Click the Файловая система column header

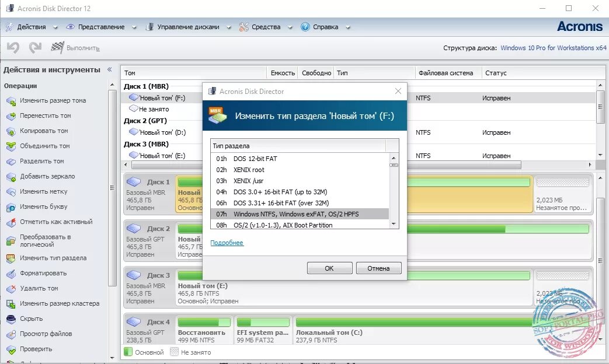(x=448, y=73)
